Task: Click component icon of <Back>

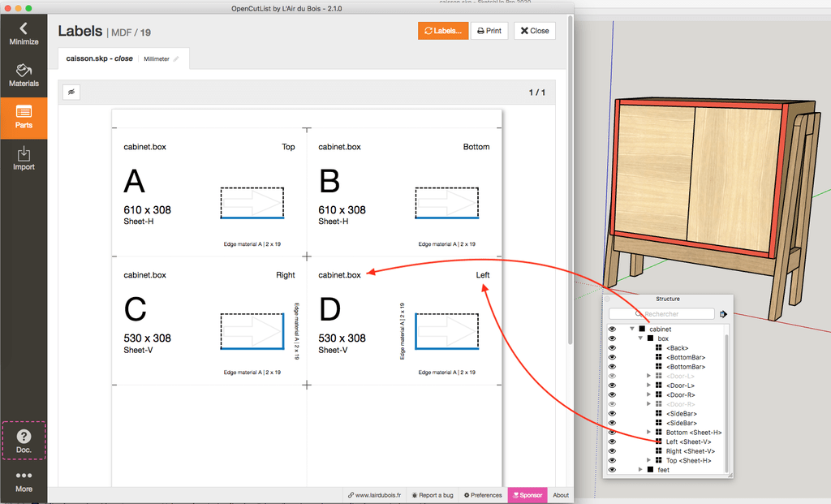Action: (659, 348)
